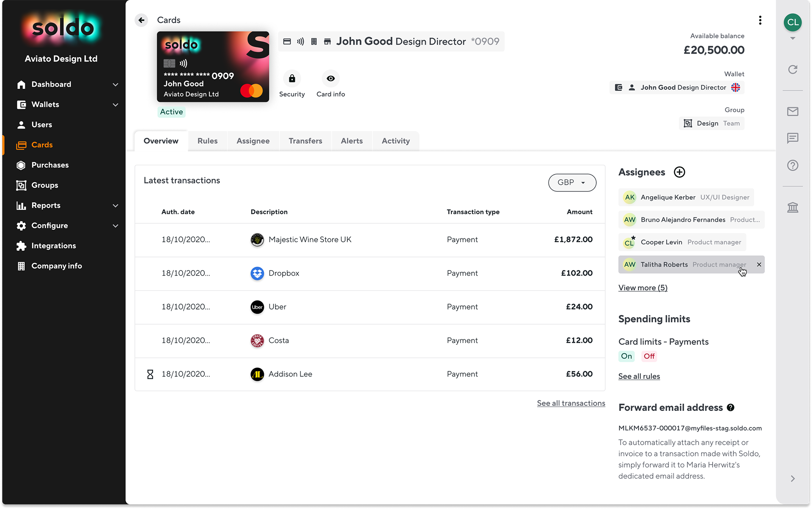Open chat support via the speech bubble icon

click(x=793, y=138)
